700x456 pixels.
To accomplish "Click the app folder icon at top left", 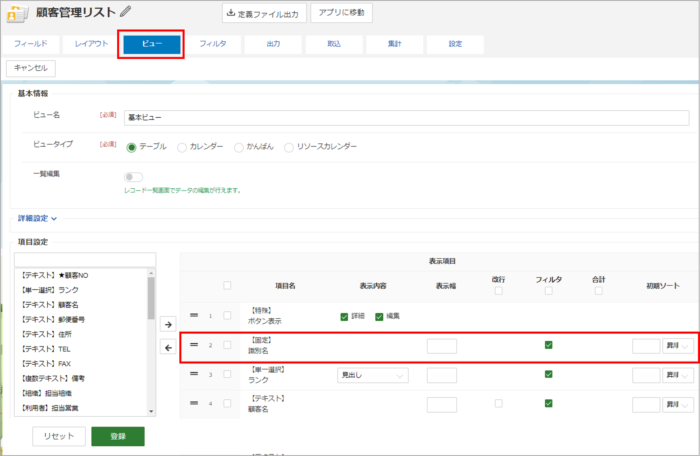I will (17, 13).
